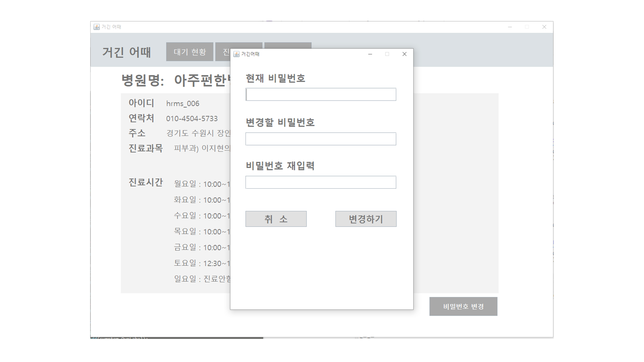Click the 비밀번호 변경 button
The height and width of the screenshot is (362, 644).
click(x=463, y=306)
